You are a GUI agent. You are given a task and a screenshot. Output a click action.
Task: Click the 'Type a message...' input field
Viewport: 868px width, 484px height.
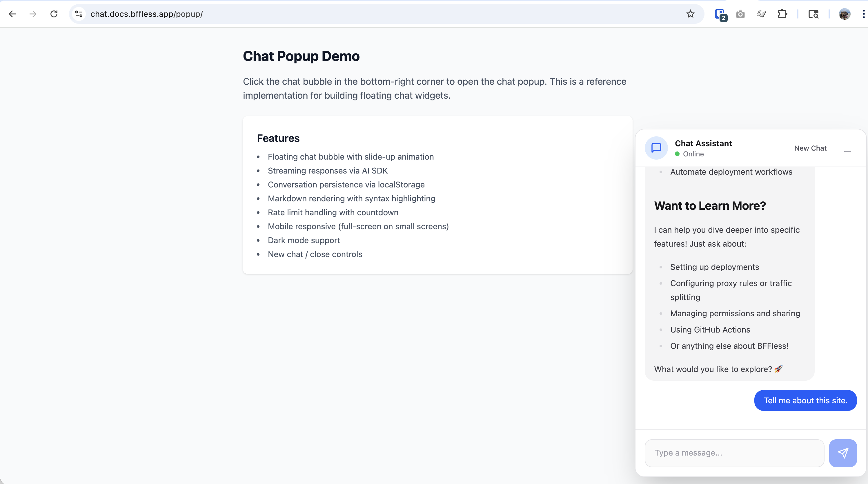(x=734, y=453)
